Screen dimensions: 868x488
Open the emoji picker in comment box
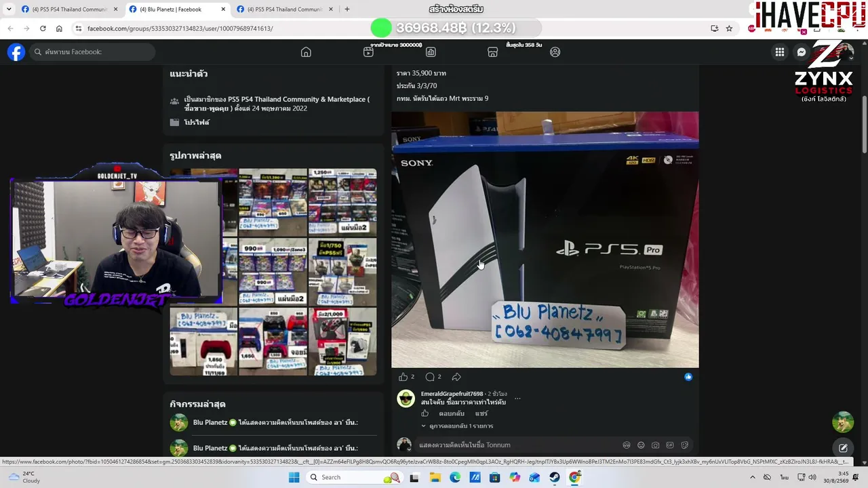641,445
